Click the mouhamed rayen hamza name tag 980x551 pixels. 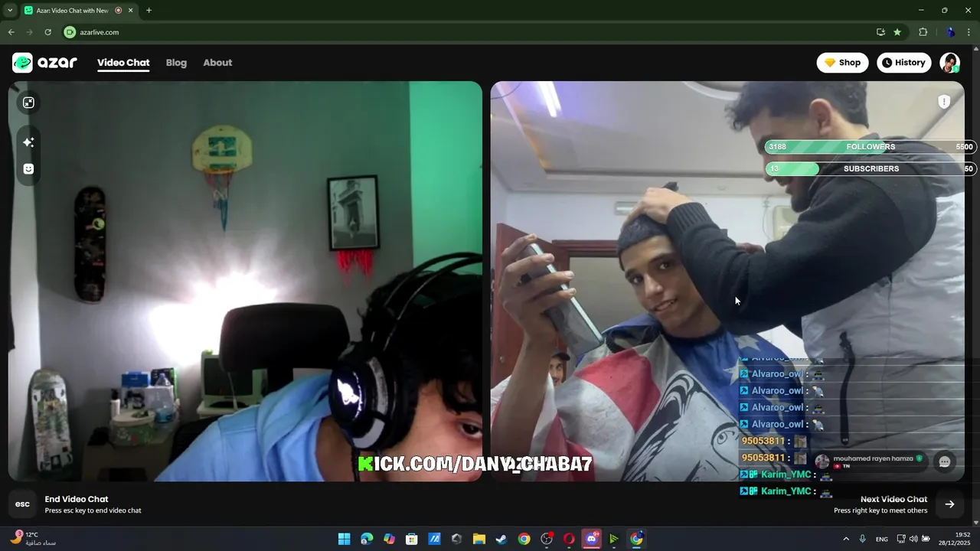coord(871,461)
